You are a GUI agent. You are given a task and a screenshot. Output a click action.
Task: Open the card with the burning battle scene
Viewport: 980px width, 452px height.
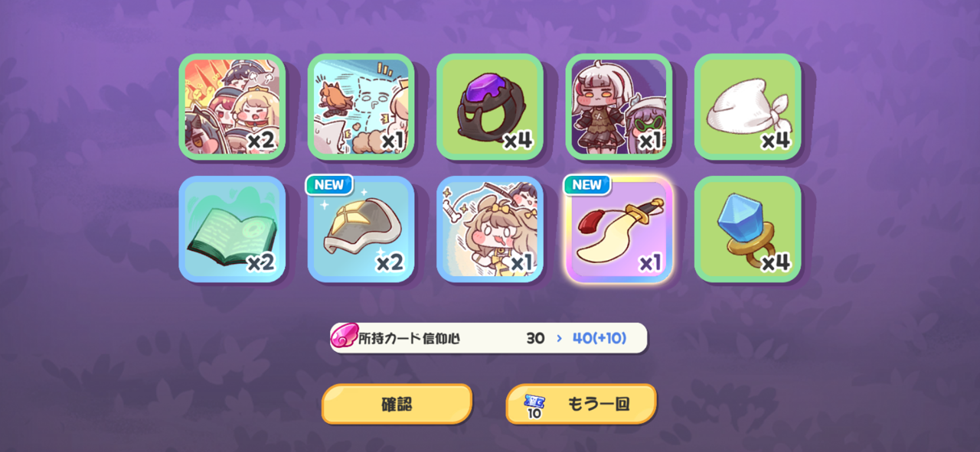click(232, 106)
